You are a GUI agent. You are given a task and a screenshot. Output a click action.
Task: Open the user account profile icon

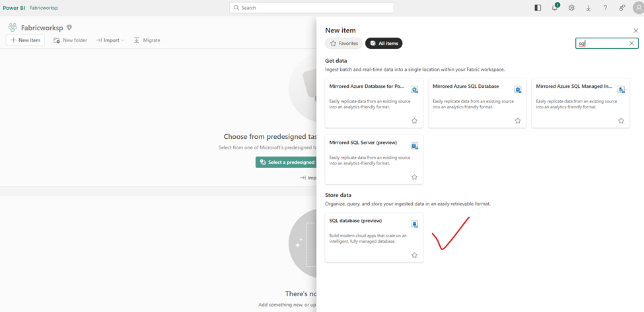click(637, 8)
